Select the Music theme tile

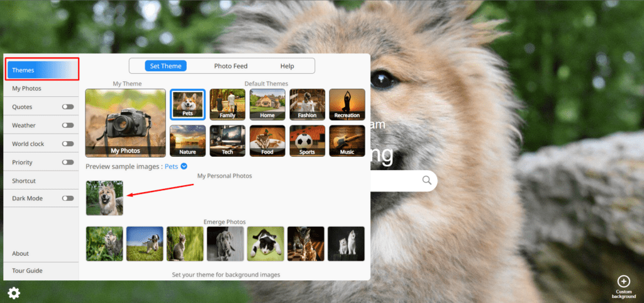pos(347,140)
